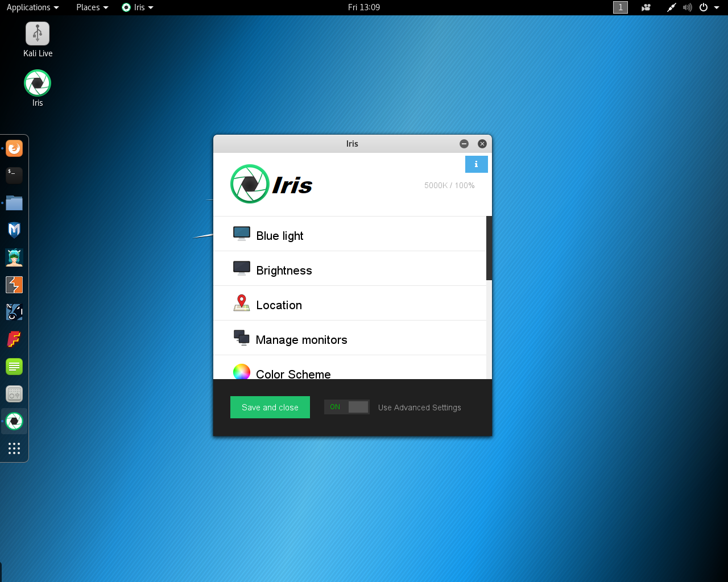This screenshot has width=728, height=582.
Task: Launch Firefox from the dock
Action: 14,149
